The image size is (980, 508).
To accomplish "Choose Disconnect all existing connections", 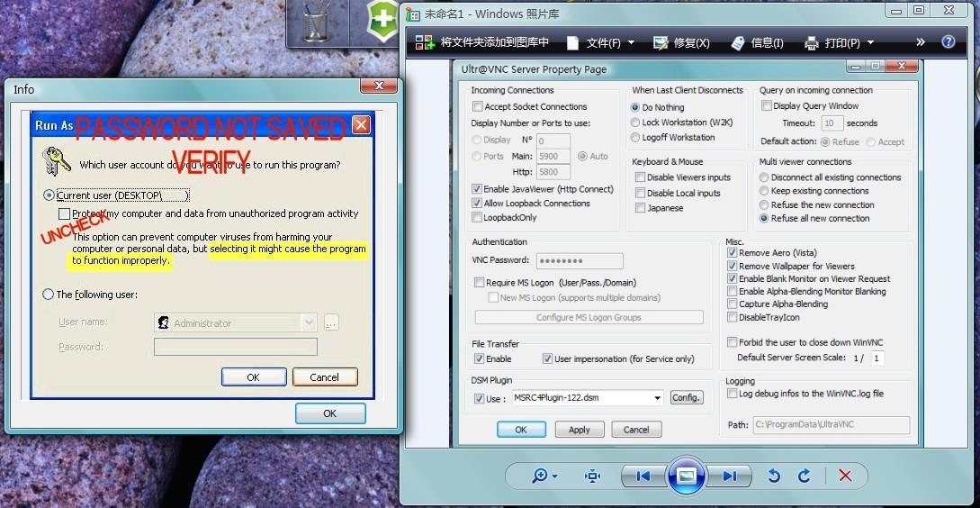I will pyautogui.click(x=764, y=177).
